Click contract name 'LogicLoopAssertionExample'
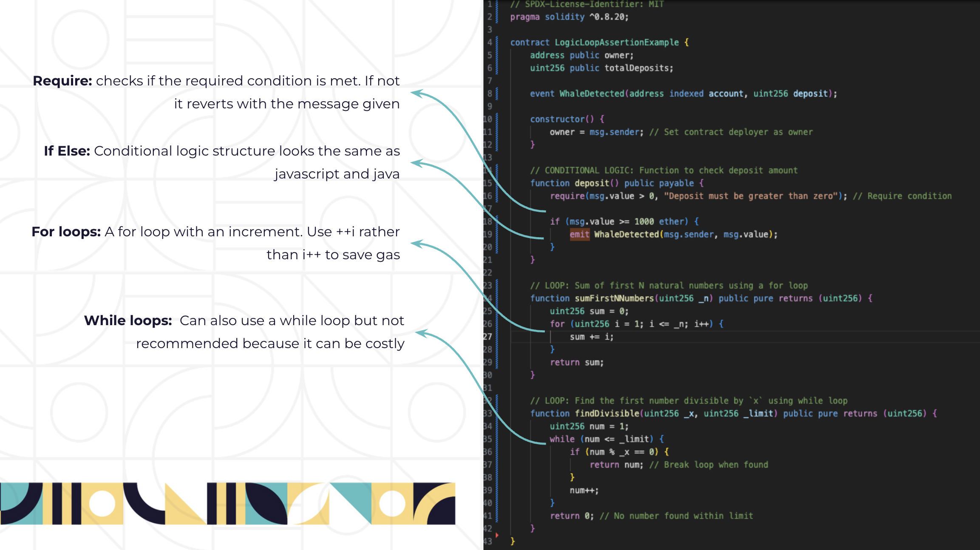Screen dimensions: 980x550 click(617, 43)
